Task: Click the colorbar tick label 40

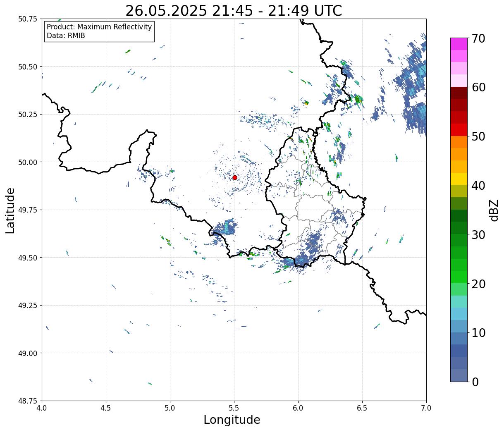Action: click(479, 186)
